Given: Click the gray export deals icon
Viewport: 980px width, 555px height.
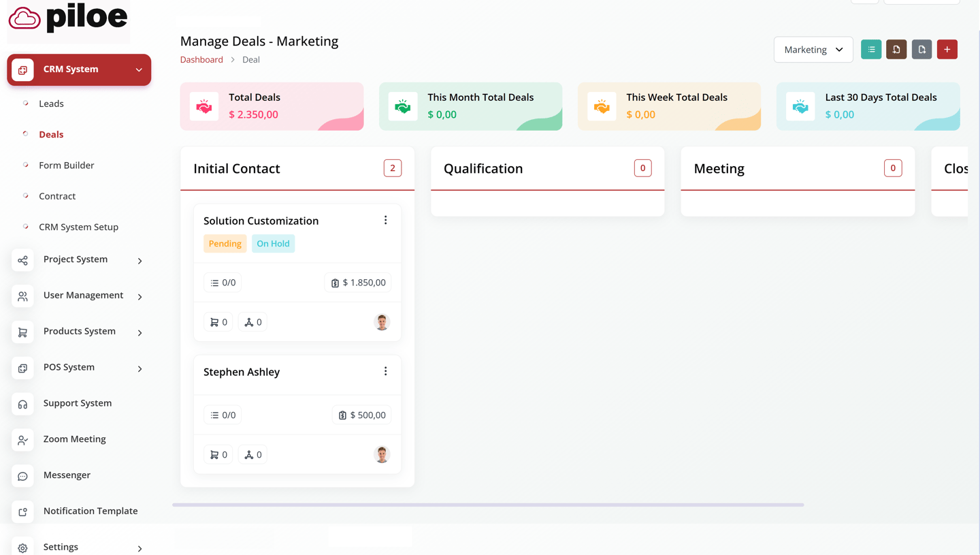Looking at the screenshot, I should (921, 50).
